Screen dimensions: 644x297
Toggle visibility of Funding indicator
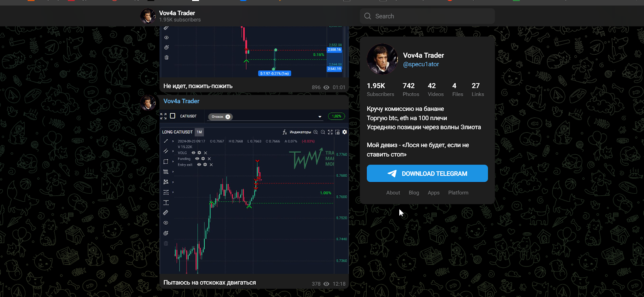197,159
